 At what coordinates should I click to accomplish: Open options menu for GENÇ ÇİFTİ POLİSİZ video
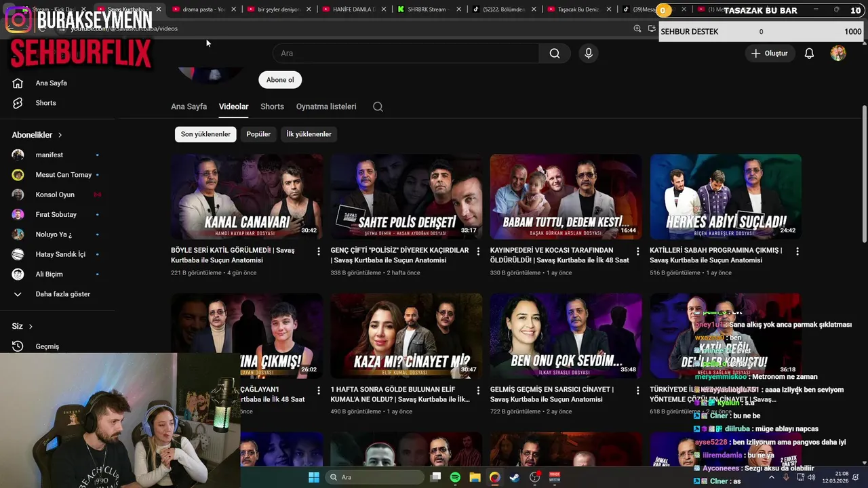coord(478,251)
